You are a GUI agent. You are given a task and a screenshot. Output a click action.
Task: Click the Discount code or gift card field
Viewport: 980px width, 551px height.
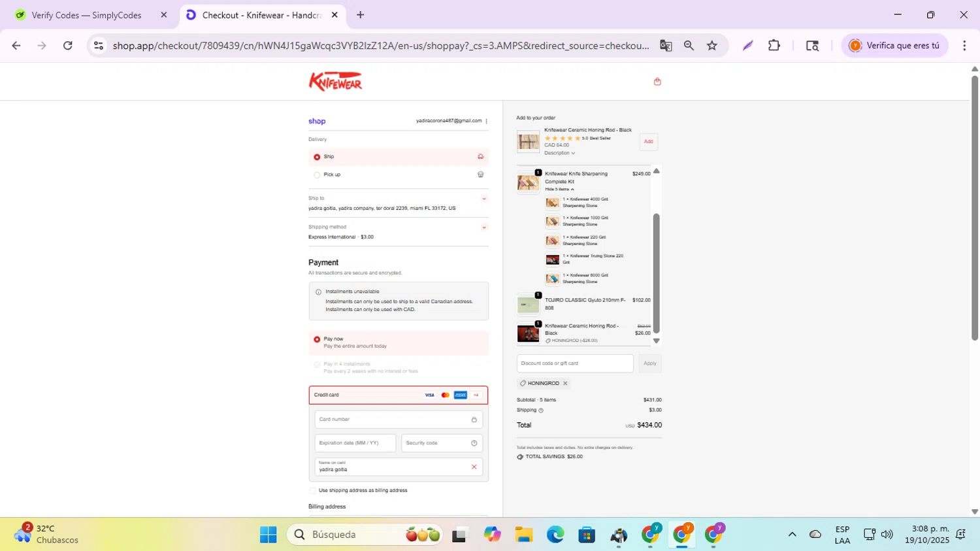(575, 363)
